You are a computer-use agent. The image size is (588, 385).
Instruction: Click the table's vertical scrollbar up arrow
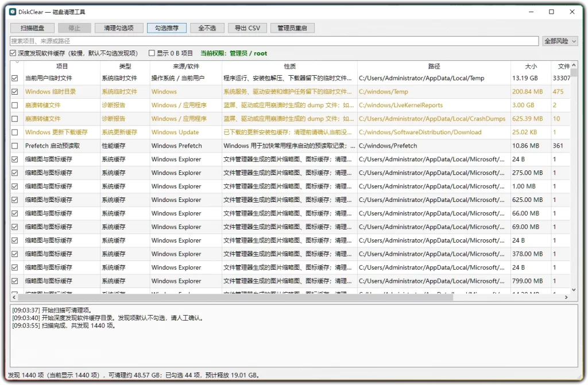point(574,65)
